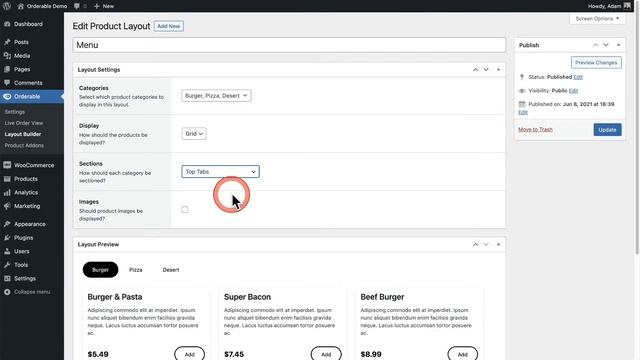Click the New plus icon
This screenshot has height=360, width=640.
click(x=97, y=6)
